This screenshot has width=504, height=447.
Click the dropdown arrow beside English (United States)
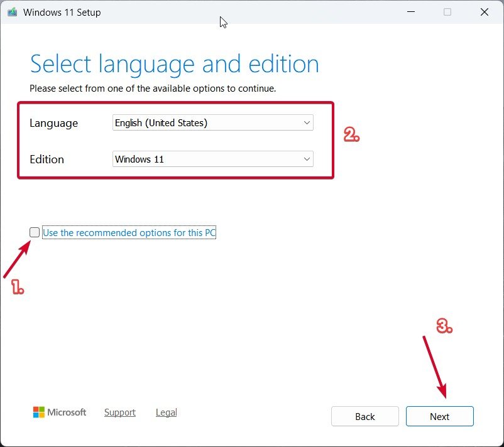[306, 122]
